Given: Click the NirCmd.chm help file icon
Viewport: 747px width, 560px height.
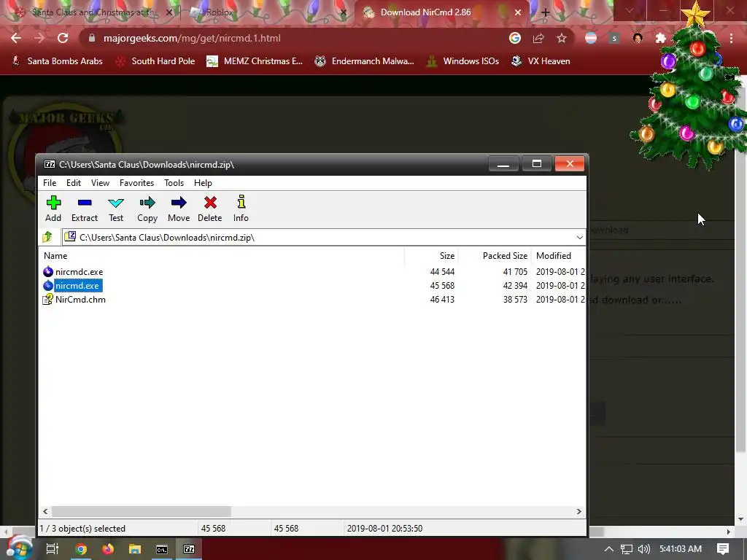Looking at the screenshot, I should (x=47, y=300).
